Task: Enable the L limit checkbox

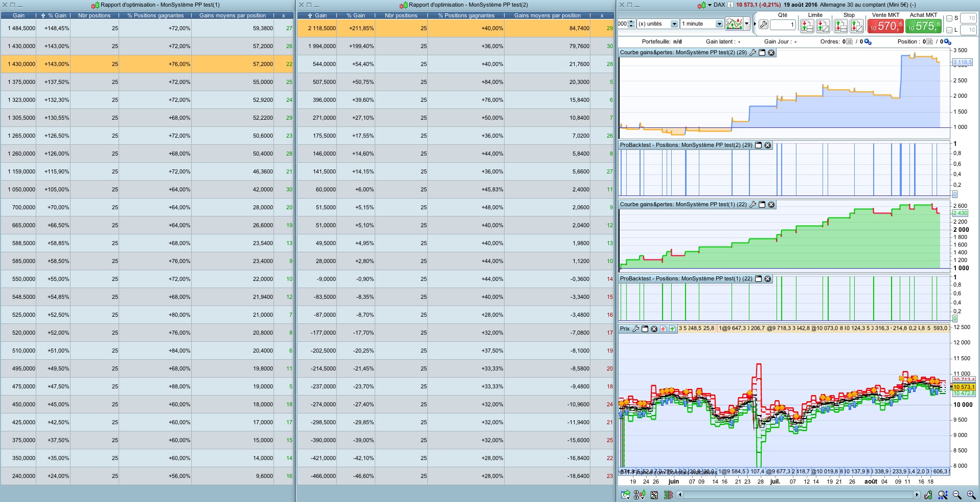Action: (x=949, y=30)
